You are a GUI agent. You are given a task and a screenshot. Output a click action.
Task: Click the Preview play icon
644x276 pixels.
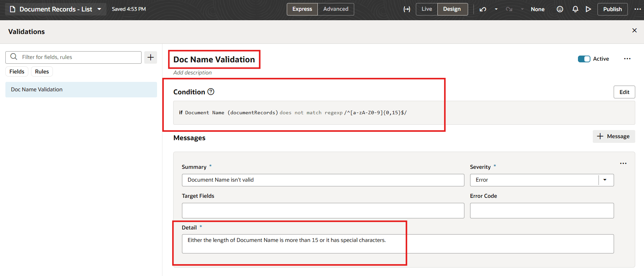(588, 9)
